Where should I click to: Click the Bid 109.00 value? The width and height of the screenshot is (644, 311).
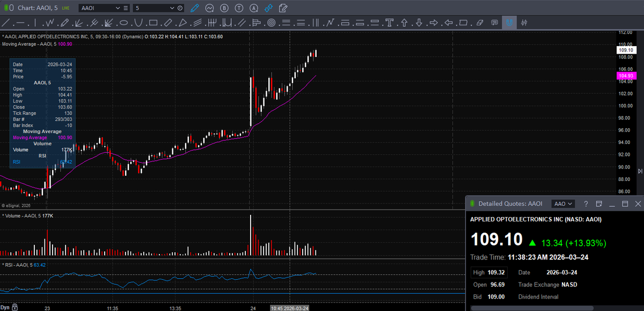pyautogui.click(x=496, y=297)
